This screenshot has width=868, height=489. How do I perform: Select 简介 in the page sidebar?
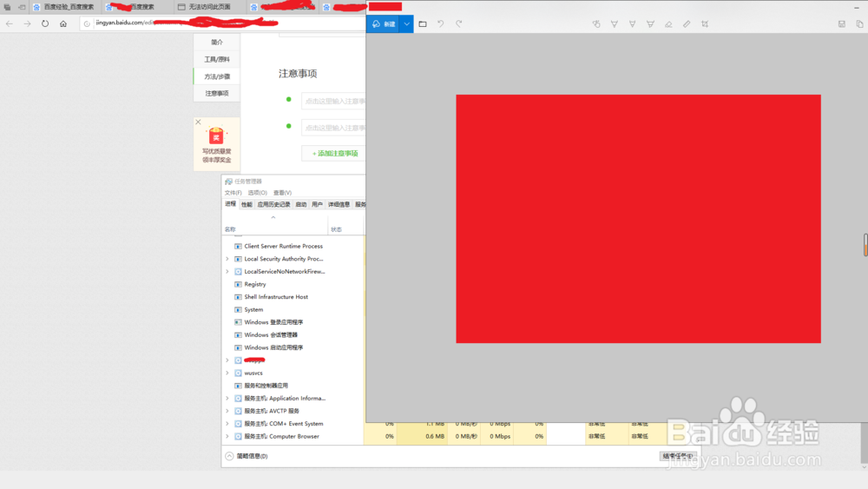click(x=216, y=42)
